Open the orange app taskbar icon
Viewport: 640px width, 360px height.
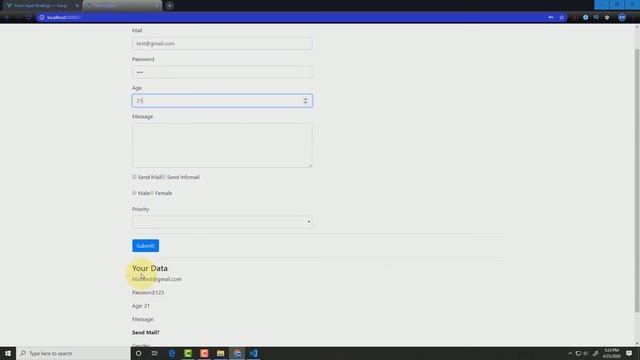(x=204, y=353)
